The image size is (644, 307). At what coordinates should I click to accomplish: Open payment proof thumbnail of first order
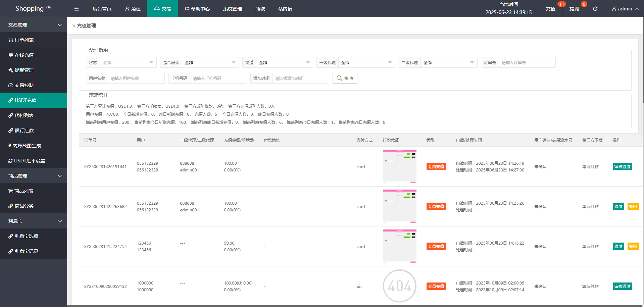click(x=399, y=166)
